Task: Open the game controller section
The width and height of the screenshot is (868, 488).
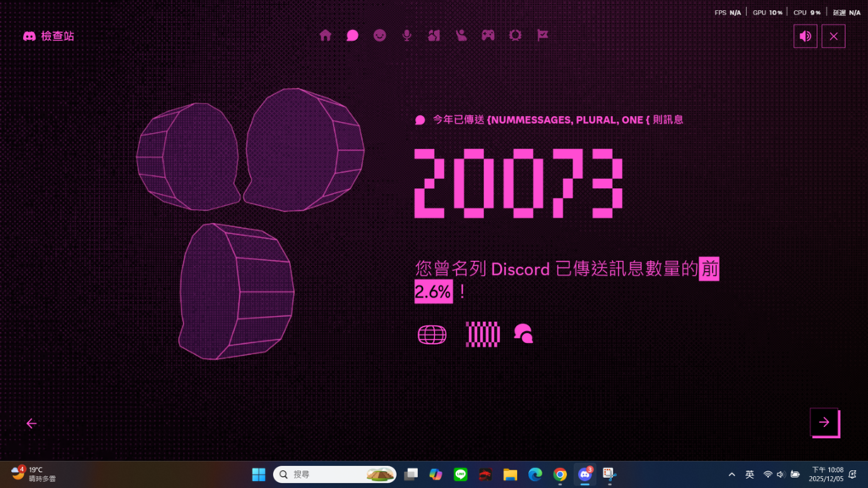Action: coord(488,36)
